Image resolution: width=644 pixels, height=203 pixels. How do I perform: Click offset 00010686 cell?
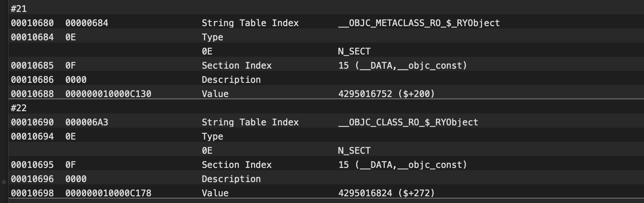pos(32,80)
